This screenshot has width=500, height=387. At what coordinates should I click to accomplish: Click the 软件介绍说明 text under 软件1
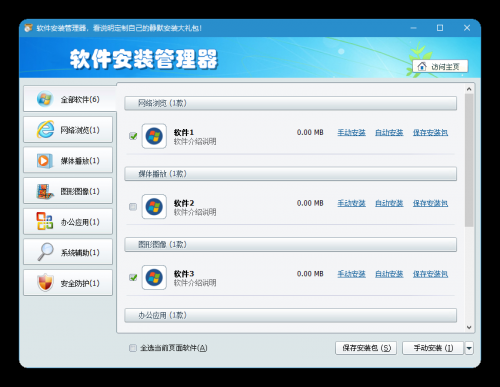(195, 142)
